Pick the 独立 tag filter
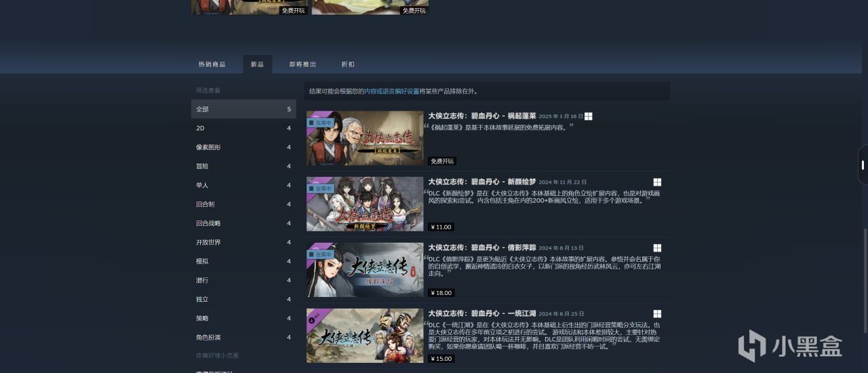The image size is (868, 373). (243, 299)
